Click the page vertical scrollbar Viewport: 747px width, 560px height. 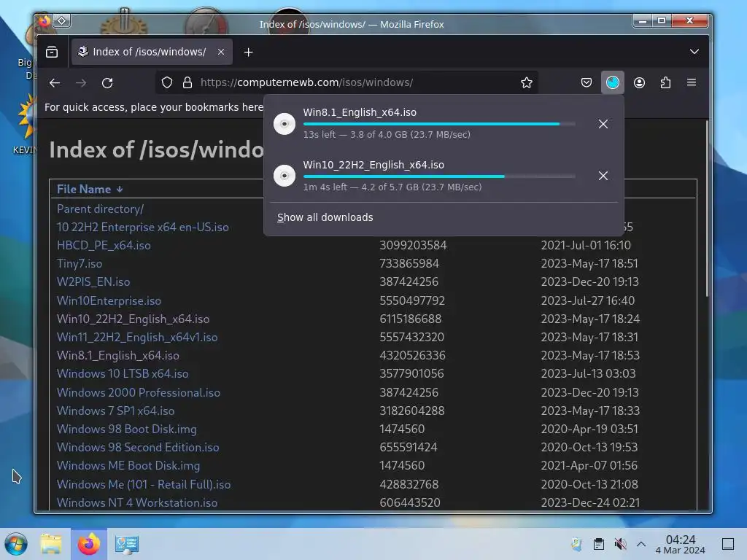tap(707, 209)
